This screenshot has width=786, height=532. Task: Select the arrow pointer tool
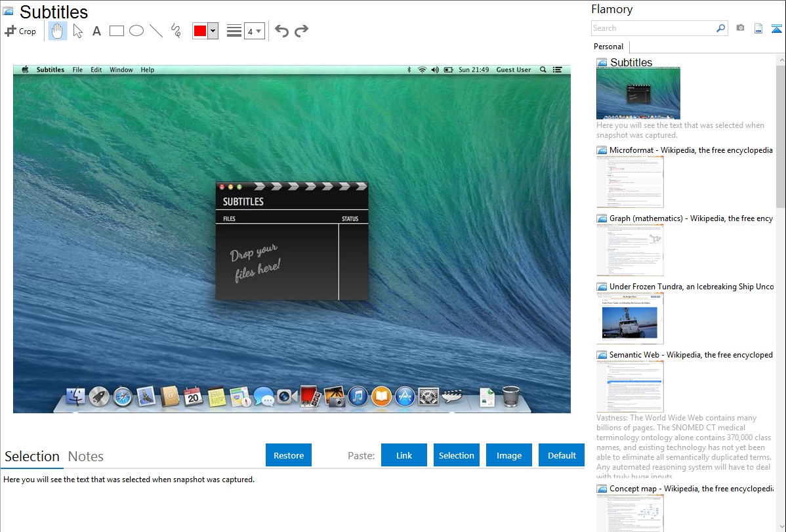click(x=77, y=31)
